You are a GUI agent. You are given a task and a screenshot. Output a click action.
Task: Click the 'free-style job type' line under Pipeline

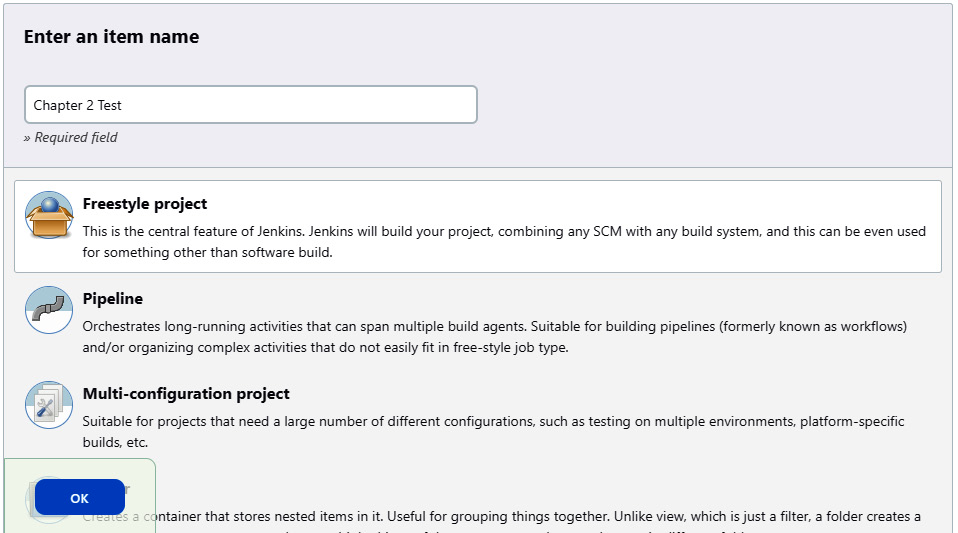326,347
